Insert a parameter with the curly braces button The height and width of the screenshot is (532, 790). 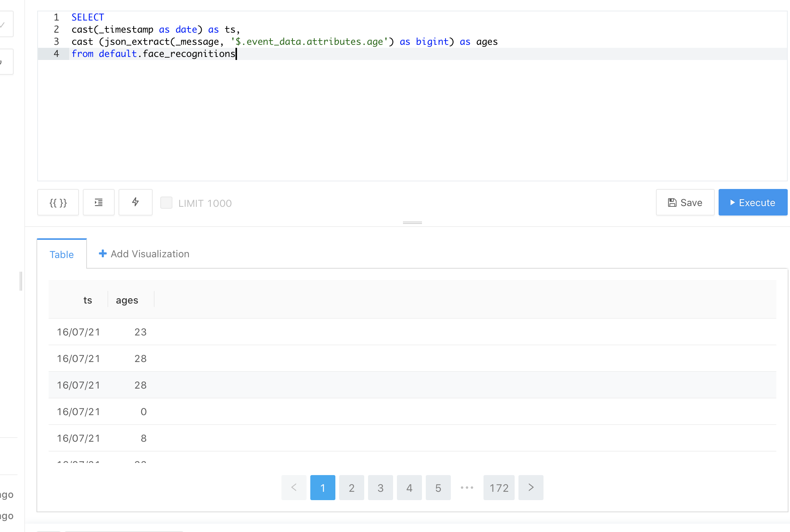click(58, 203)
